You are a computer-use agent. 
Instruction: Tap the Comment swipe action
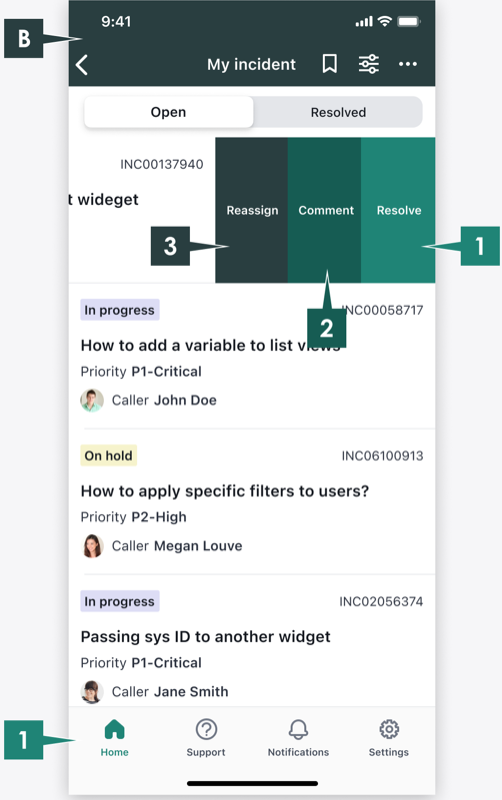325,210
